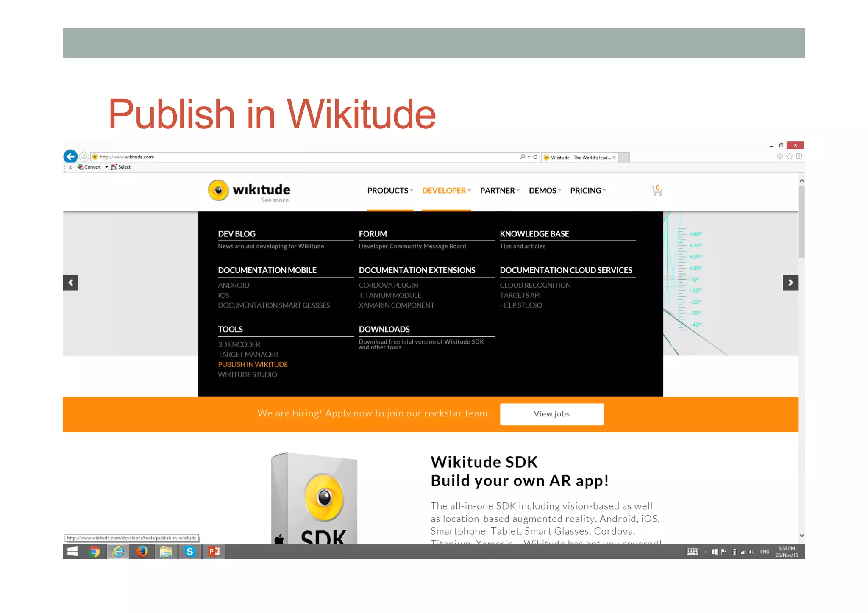
Task: Click the View jobs button
Action: (x=551, y=414)
